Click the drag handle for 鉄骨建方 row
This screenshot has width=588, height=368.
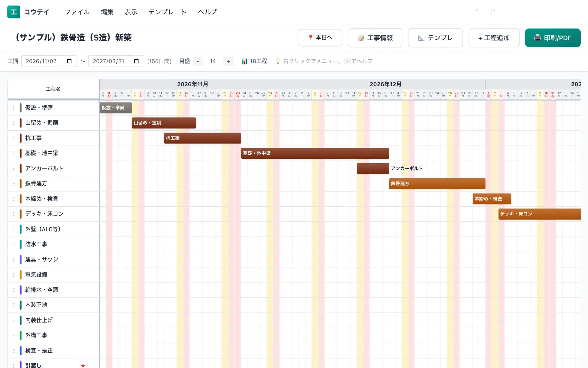click(15, 183)
